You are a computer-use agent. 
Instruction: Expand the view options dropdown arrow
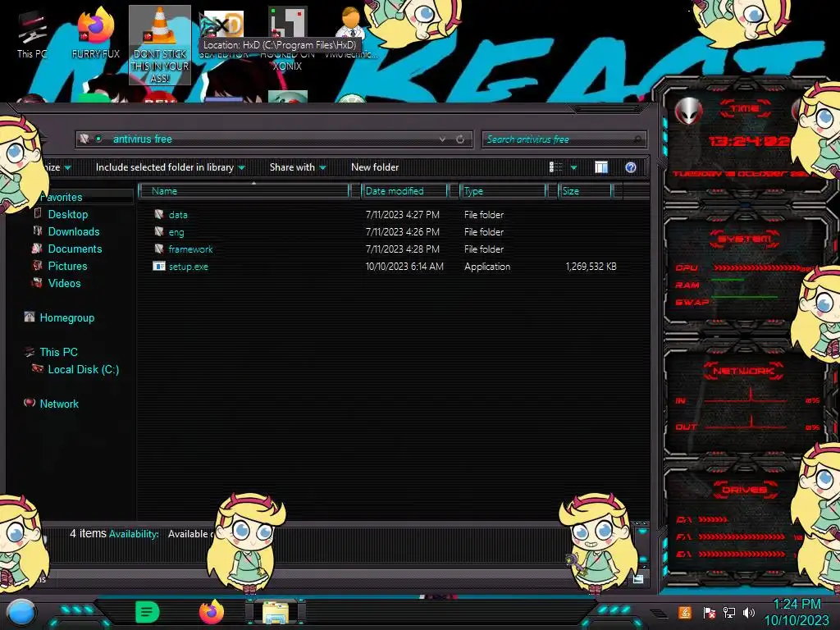click(573, 167)
